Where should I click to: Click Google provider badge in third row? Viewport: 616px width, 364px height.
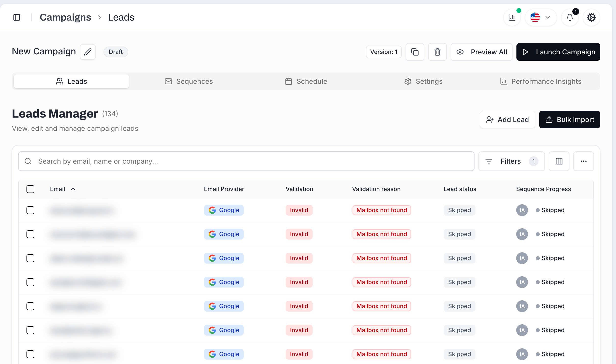pyautogui.click(x=224, y=258)
